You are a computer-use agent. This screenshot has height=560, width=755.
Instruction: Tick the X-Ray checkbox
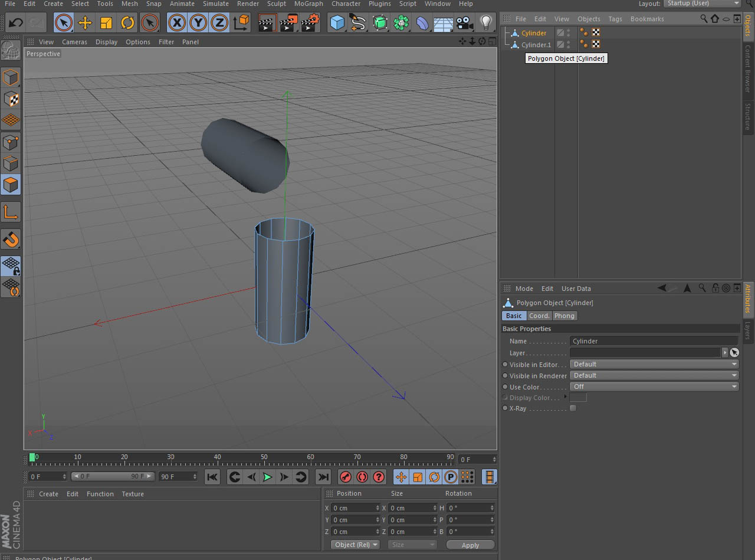(573, 408)
